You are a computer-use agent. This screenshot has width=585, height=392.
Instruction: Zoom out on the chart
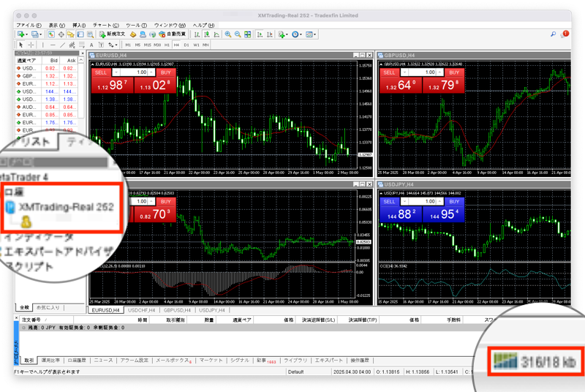coord(238,34)
